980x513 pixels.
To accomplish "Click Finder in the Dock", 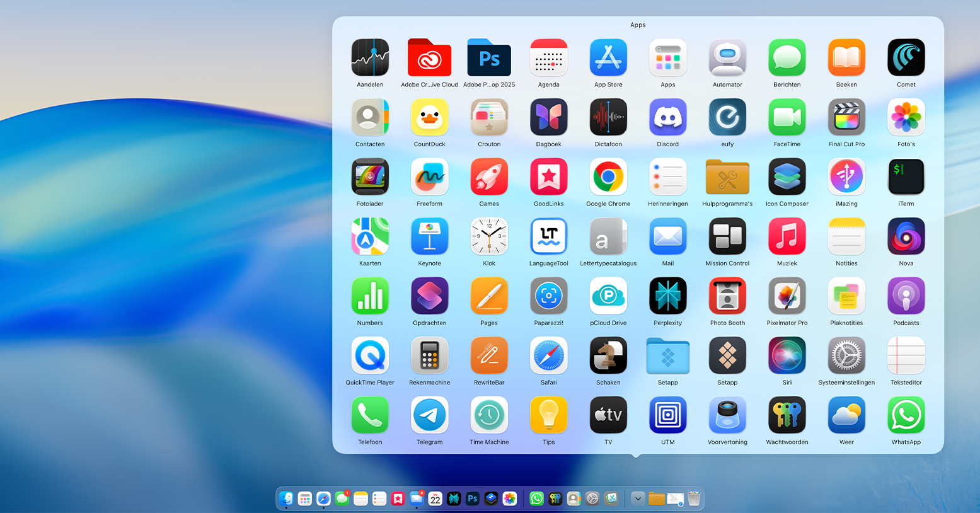I will 286,499.
